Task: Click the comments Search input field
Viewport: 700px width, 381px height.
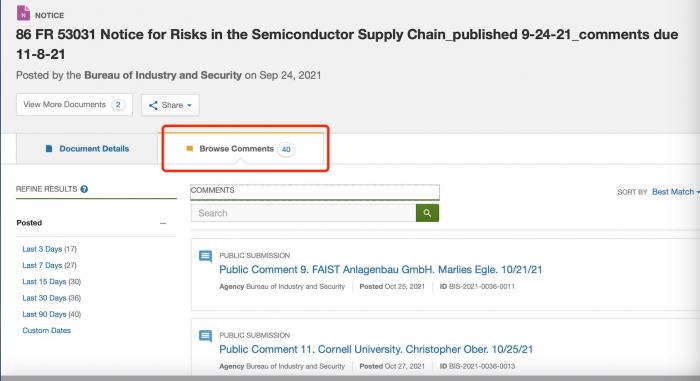Action: point(304,213)
